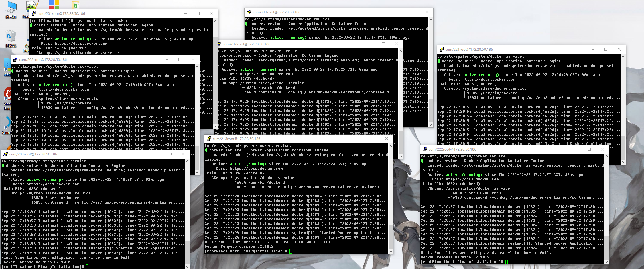Maximize the cum/213 terminal window

point(373,139)
